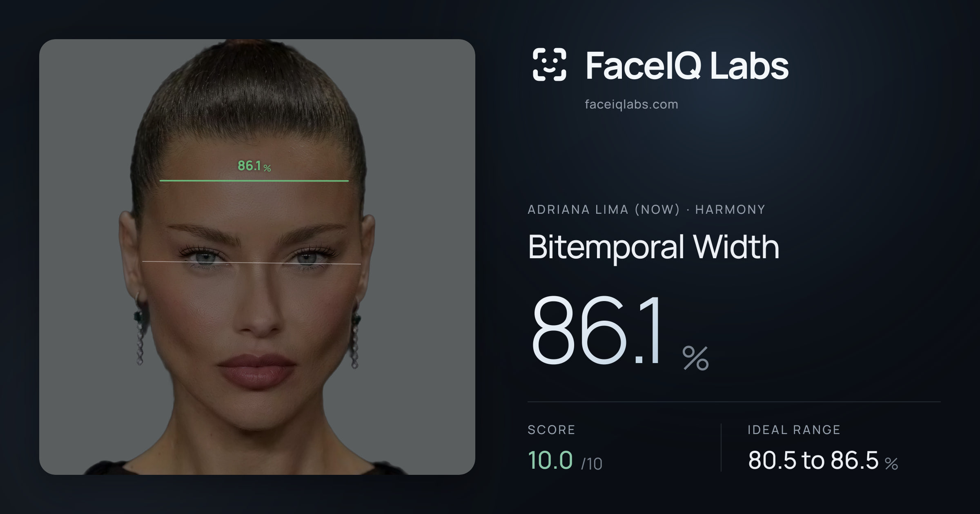Click the large 86.1 measurement value
The image size is (980, 514).
coord(596,330)
